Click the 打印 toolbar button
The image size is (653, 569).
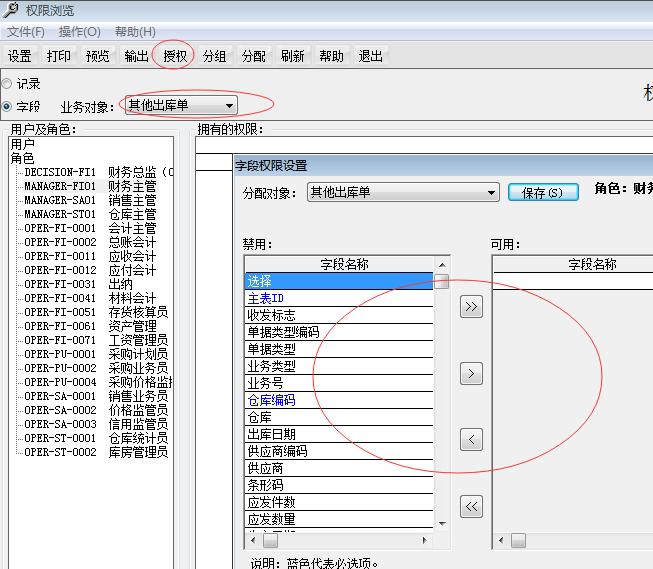(59, 56)
